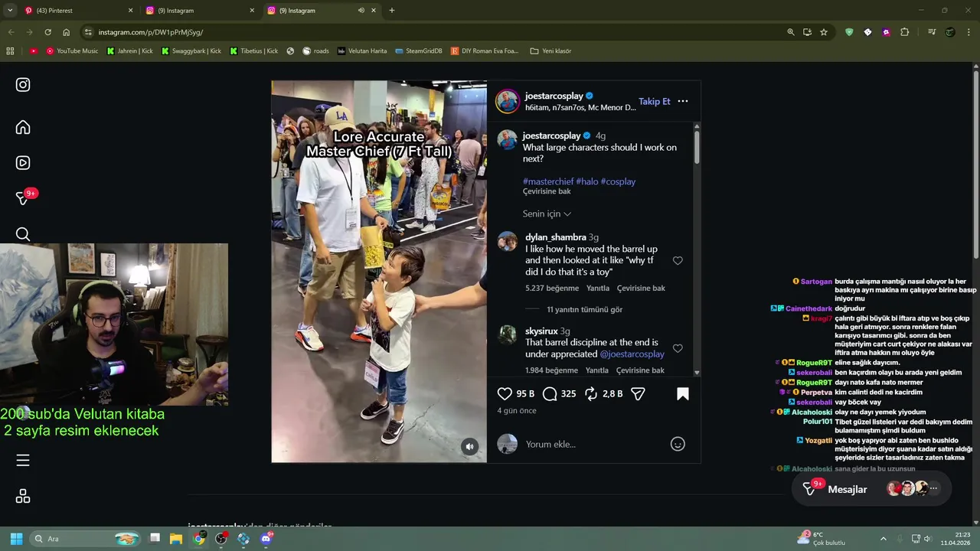The width and height of the screenshot is (980, 551).
Task: Open the 'Swaggybark | Kick' bookmark
Action: (191, 51)
